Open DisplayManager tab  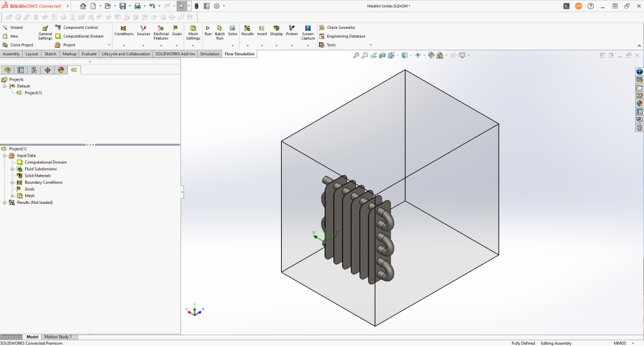61,70
